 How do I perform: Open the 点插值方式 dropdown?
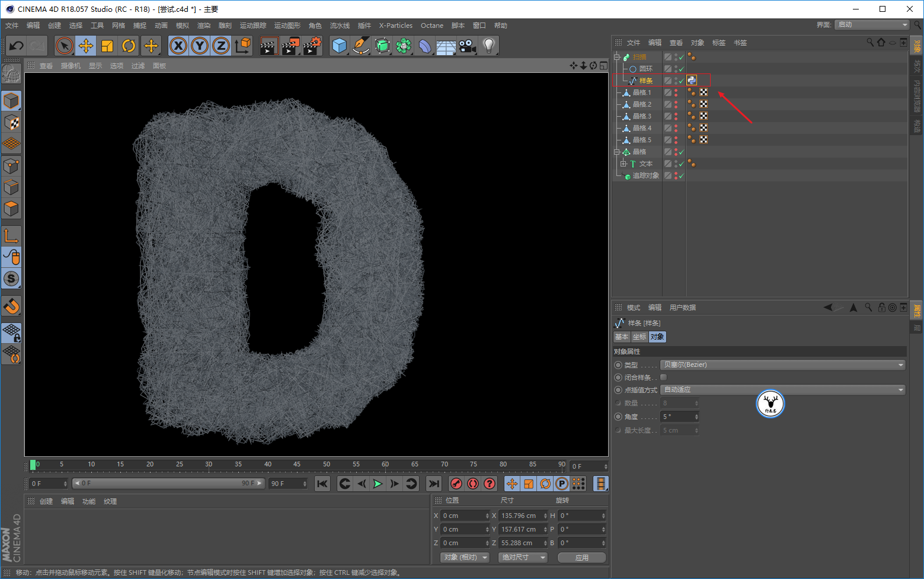(783, 390)
